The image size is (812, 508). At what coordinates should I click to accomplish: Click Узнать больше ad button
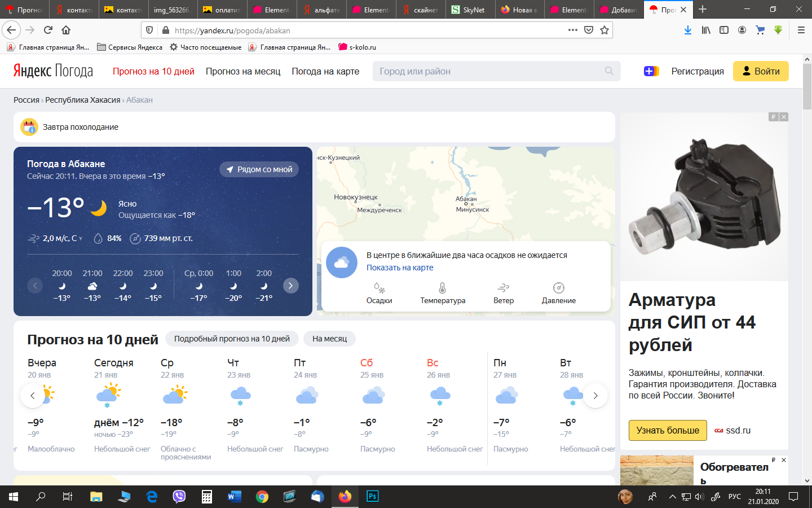coord(668,430)
